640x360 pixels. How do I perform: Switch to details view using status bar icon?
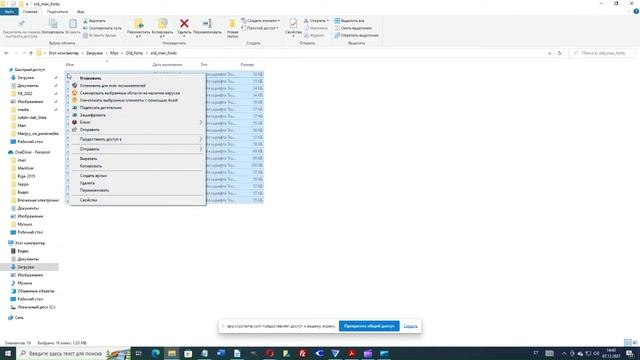point(627,342)
